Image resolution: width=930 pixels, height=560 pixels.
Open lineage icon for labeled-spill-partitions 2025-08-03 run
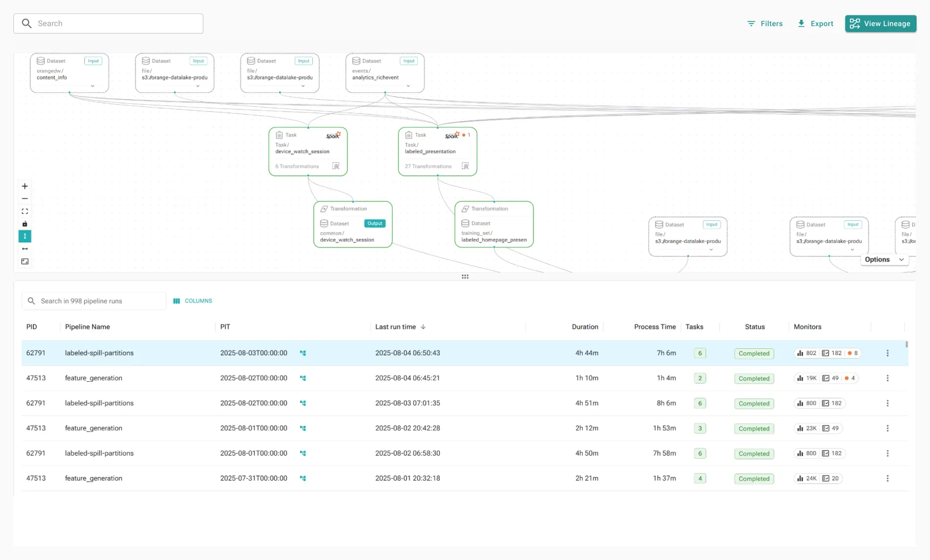303,353
